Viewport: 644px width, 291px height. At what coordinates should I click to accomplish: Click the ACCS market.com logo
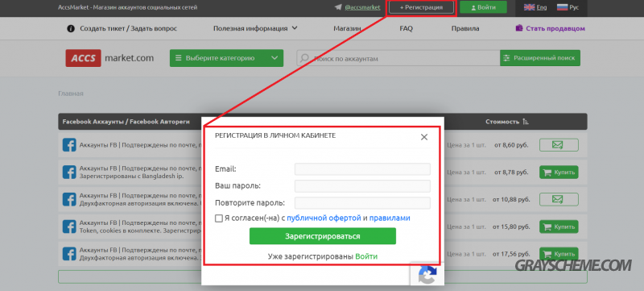tap(109, 58)
